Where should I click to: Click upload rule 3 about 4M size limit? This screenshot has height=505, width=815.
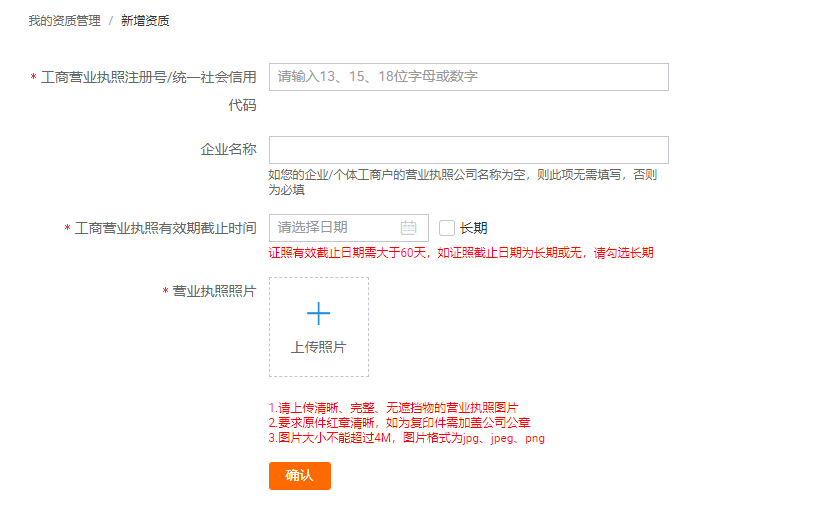(x=406, y=438)
